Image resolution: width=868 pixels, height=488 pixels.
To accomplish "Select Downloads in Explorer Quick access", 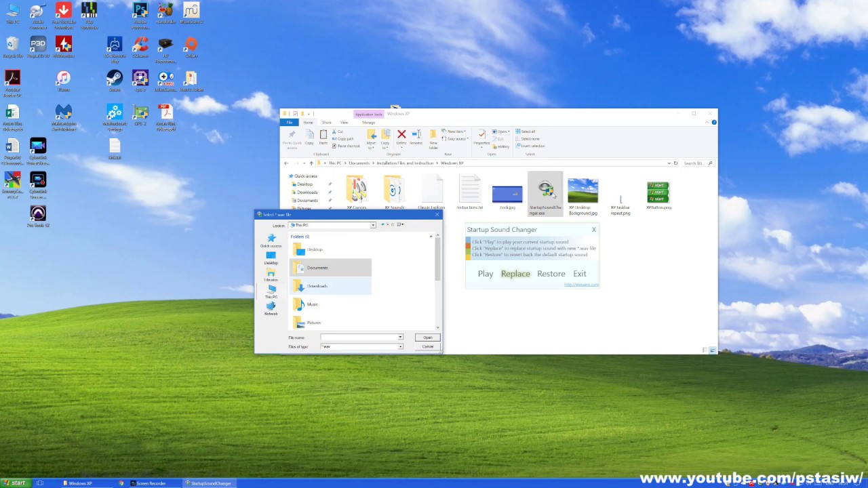I will 307,192.
